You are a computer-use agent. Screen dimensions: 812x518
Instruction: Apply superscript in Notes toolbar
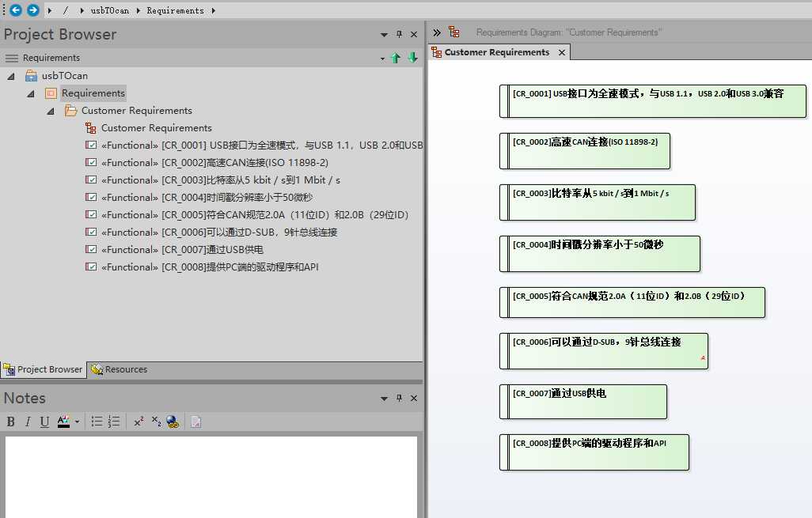click(x=138, y=422)
